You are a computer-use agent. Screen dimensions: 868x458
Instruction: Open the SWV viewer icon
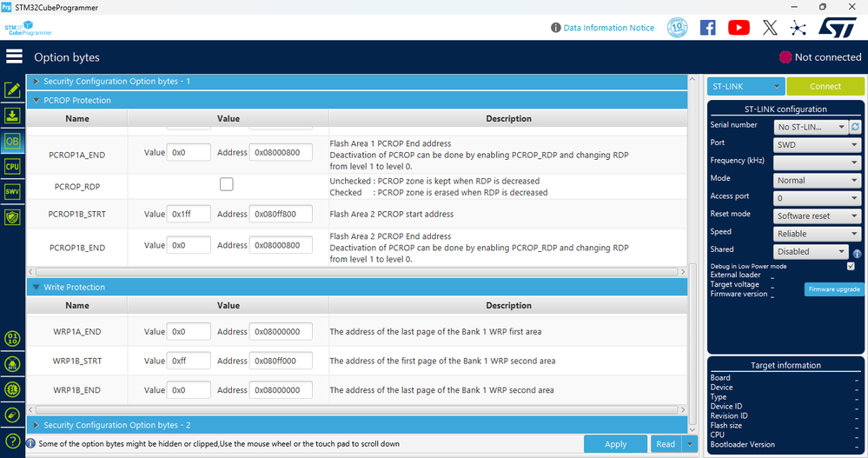pos(12,191)
